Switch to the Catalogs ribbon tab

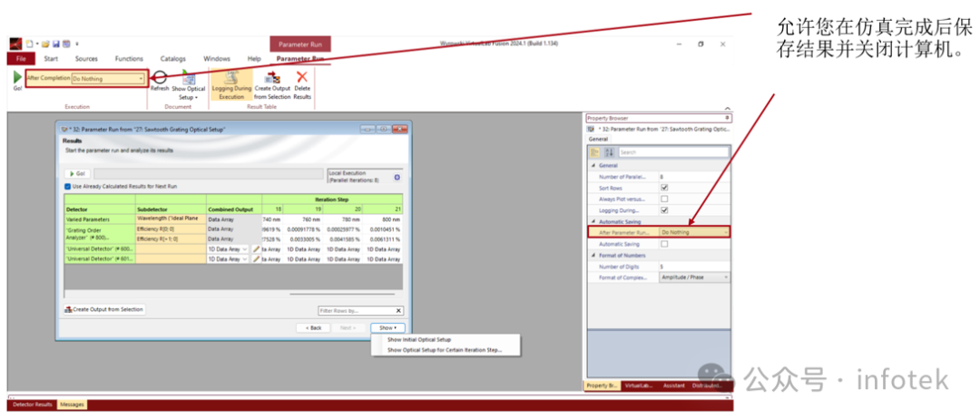point(173,59)
